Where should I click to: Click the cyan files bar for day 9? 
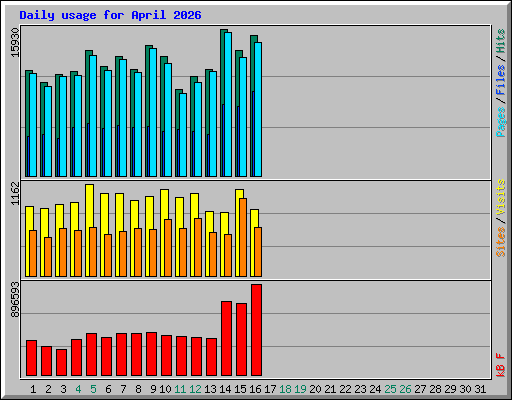[x=153, y=112]
